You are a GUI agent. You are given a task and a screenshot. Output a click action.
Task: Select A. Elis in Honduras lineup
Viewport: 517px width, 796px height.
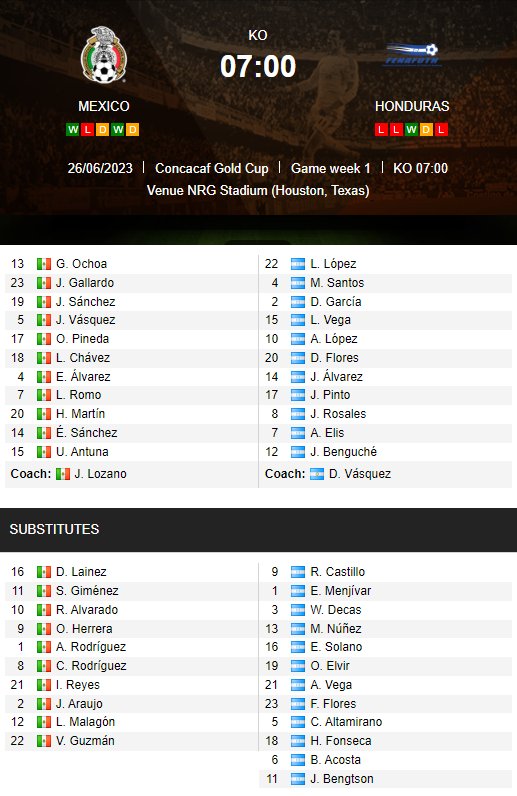pos(327,433)
